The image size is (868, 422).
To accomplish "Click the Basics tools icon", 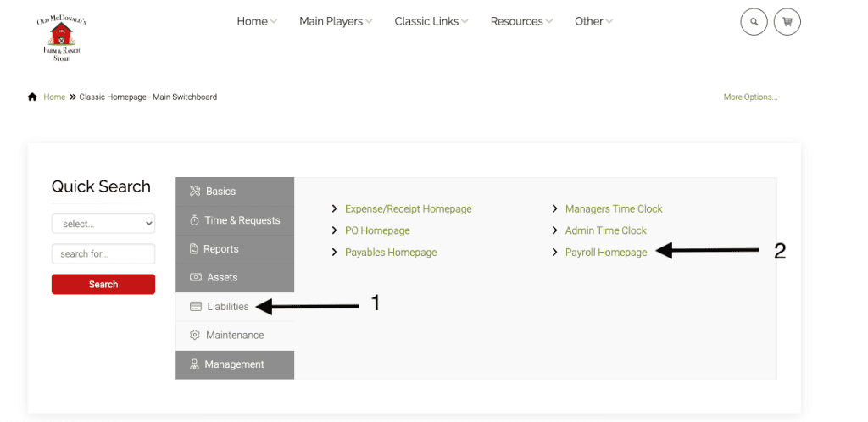I will pyautogui.click(x=195, y=192).
